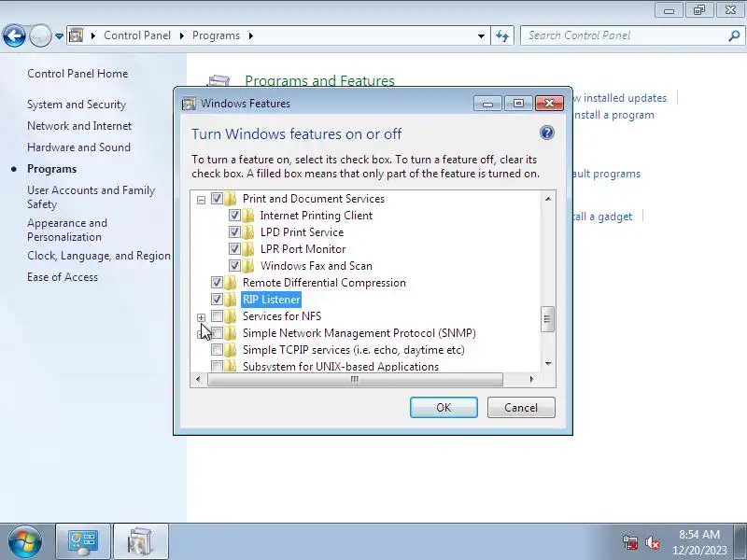Uncheck Windows Fax and Scan checkbox
The image size is (747, 560).
tap(234, 266)
